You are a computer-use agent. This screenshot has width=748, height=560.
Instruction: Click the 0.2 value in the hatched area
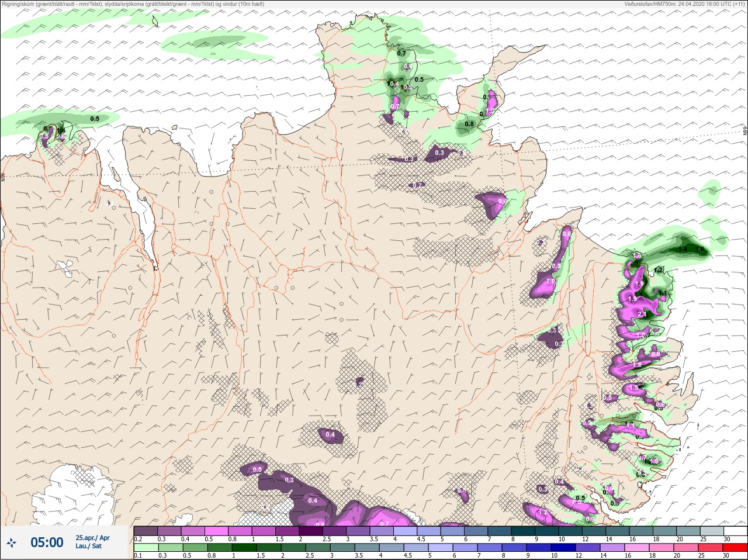point(417,185)
